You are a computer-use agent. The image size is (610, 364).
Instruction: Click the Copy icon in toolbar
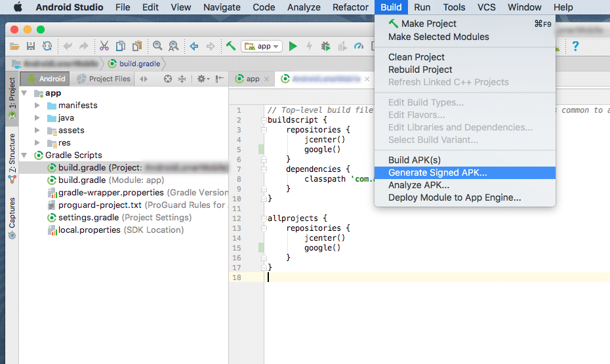(x=121, y=47)
